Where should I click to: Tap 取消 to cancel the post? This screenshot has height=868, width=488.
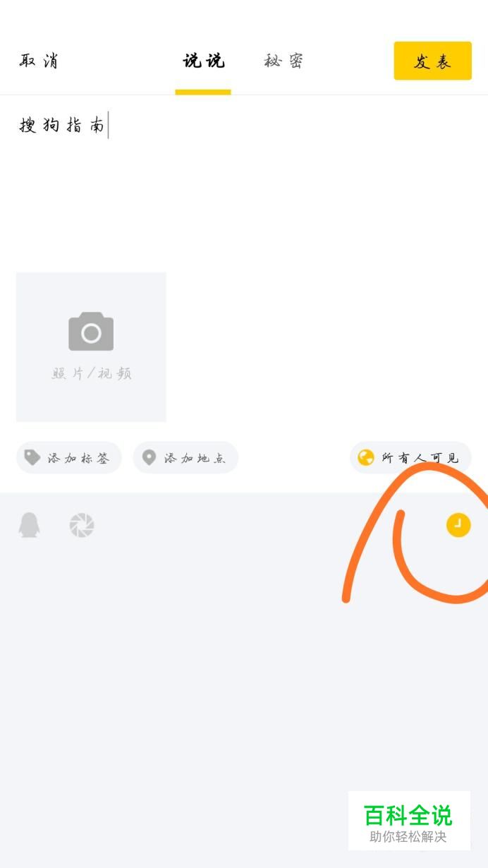39,61
